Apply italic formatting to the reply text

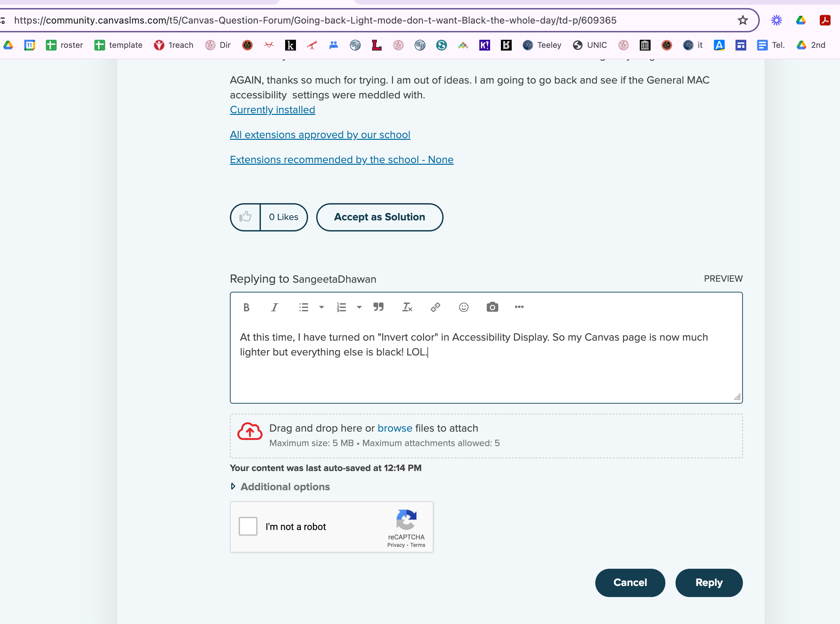tap(274, 307)
